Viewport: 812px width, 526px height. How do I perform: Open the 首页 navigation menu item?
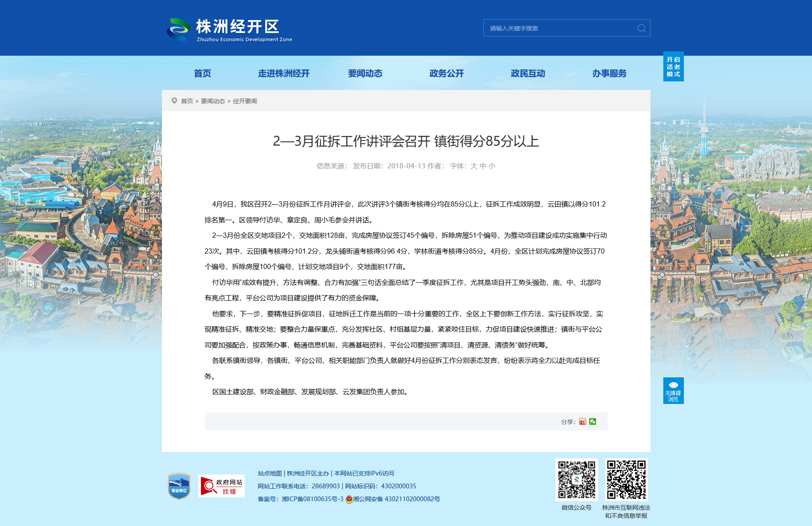(202, 73)
